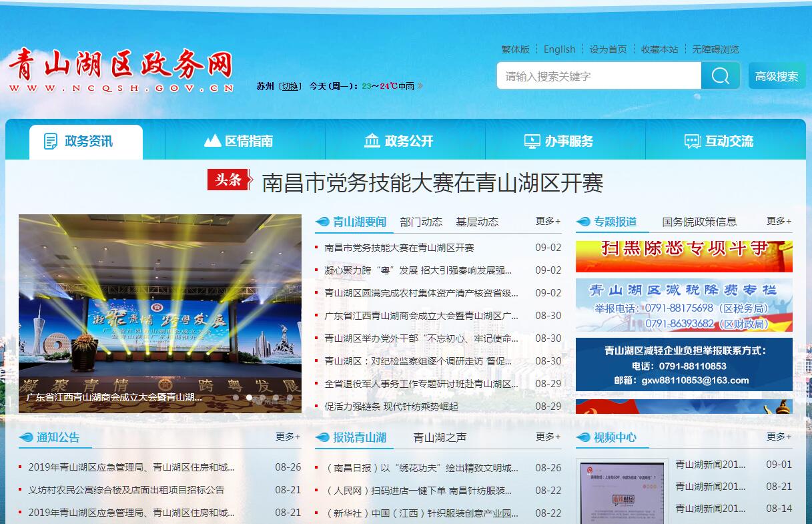The image size is (812, 524).
Task: Click the arrow icon next to weather forecast
Action: pos(420,86)
